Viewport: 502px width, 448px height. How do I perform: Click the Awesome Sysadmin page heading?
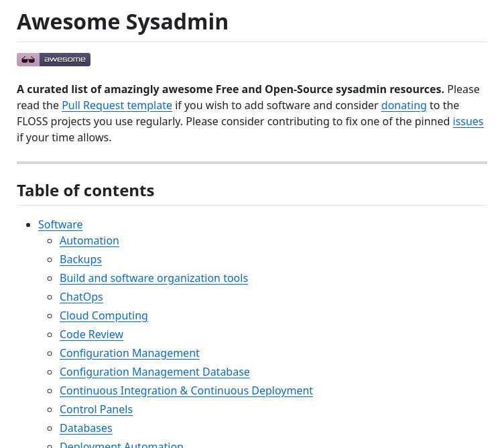click(x=123, y=21)
